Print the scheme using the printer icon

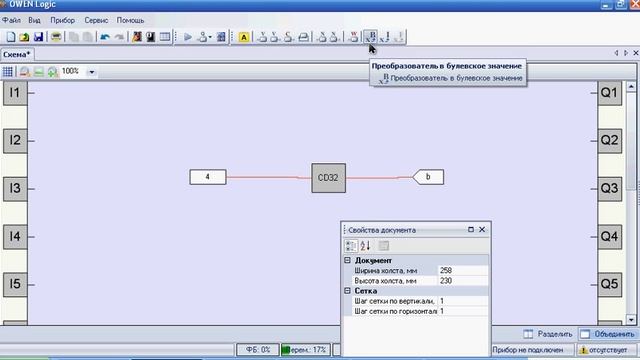coord(56,37)
